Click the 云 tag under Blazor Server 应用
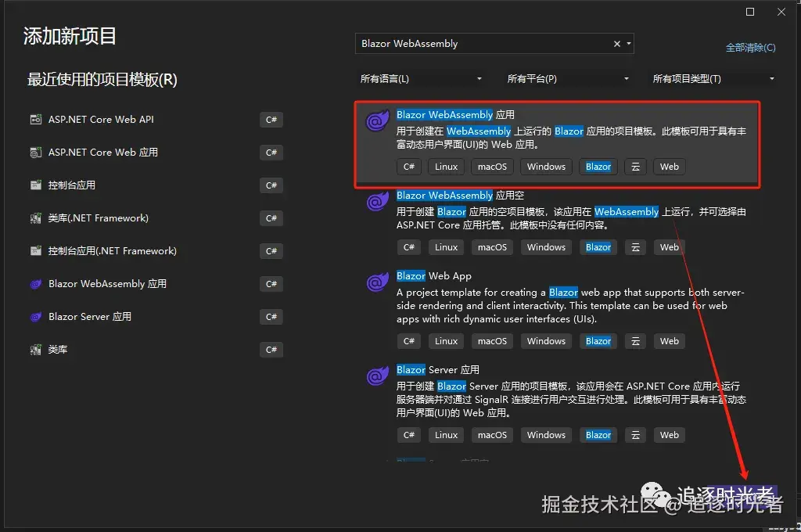The image size is (801, 532). coord(635,436)
